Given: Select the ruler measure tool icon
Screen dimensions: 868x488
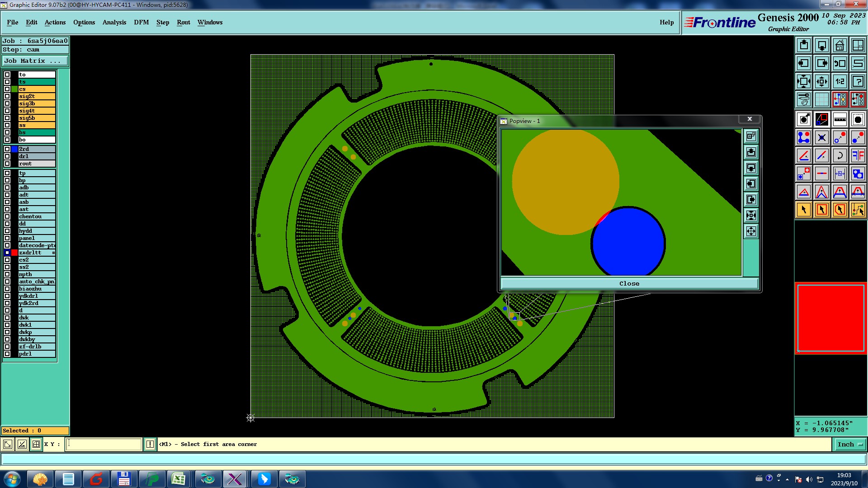Looking at the screenshot, I should (840, 119).
